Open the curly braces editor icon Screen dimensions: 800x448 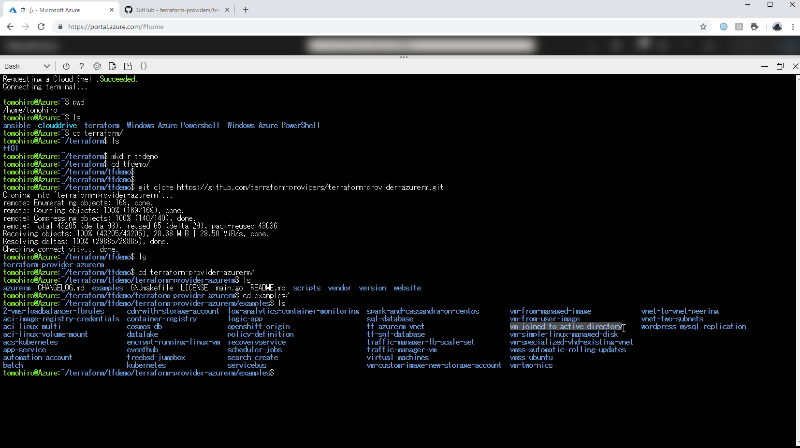point(143,66)
